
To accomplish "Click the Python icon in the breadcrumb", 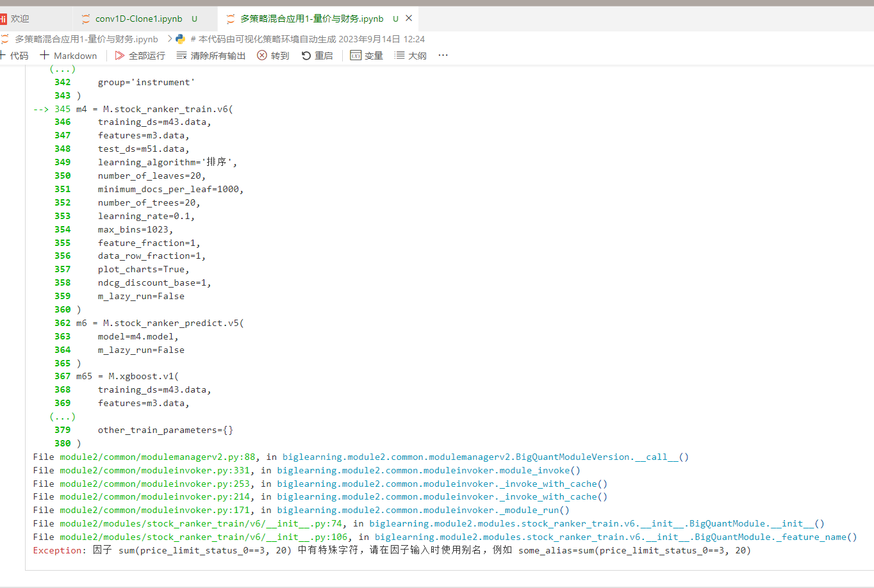I will (181, 39).
